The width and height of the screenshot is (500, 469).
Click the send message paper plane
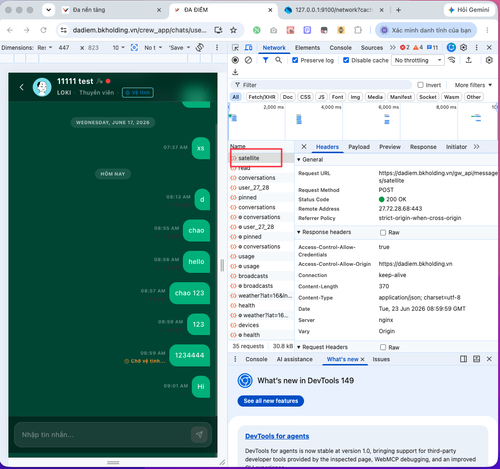[x=199, y=434]
